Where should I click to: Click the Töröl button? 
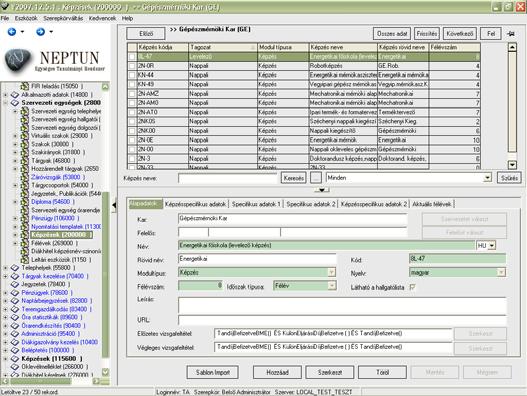pos(382,372)
